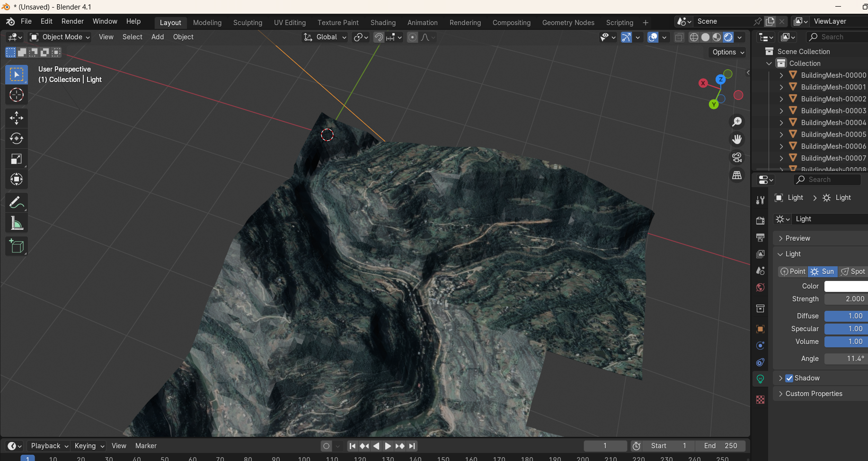Open the World Properties tab
868x461 pixels.
pos(760,287)
